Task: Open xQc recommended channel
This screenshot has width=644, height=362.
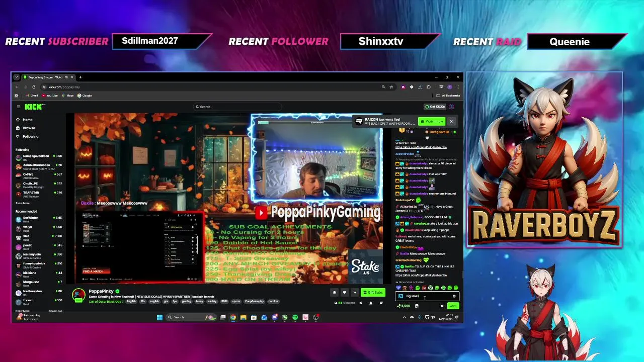Action: coord(39,237)
